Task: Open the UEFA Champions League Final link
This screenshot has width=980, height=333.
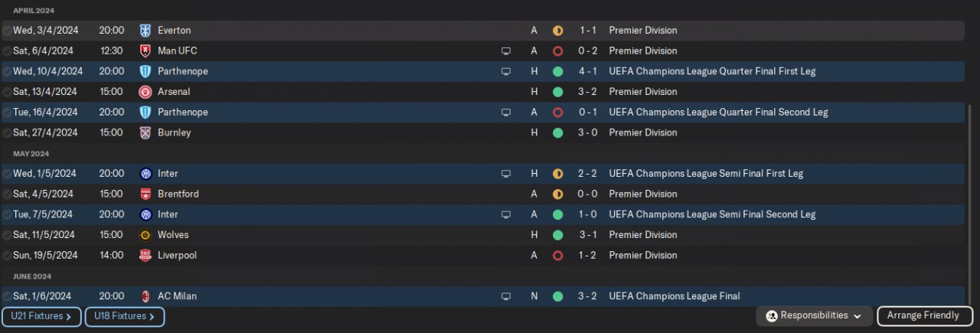Action: pos(674,296)
